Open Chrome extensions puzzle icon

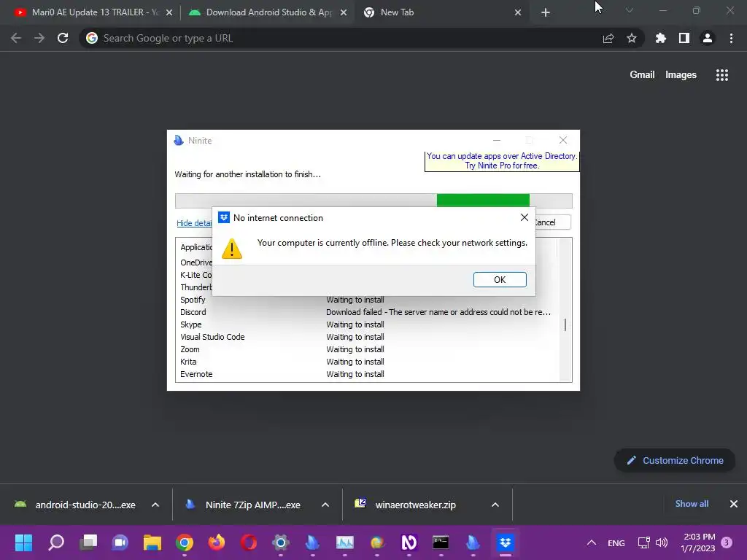(x=661, y=38)
